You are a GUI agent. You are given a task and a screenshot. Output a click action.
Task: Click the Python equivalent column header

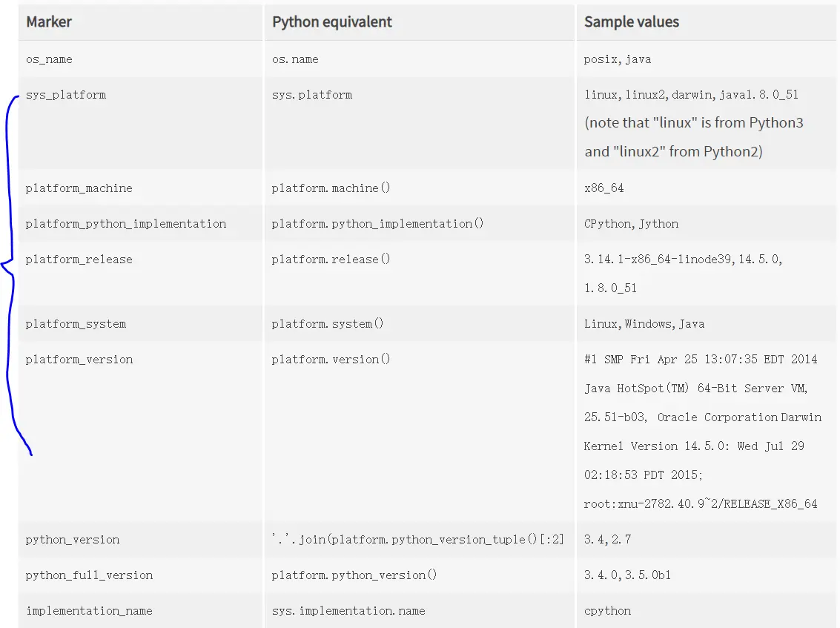point(331,22)
